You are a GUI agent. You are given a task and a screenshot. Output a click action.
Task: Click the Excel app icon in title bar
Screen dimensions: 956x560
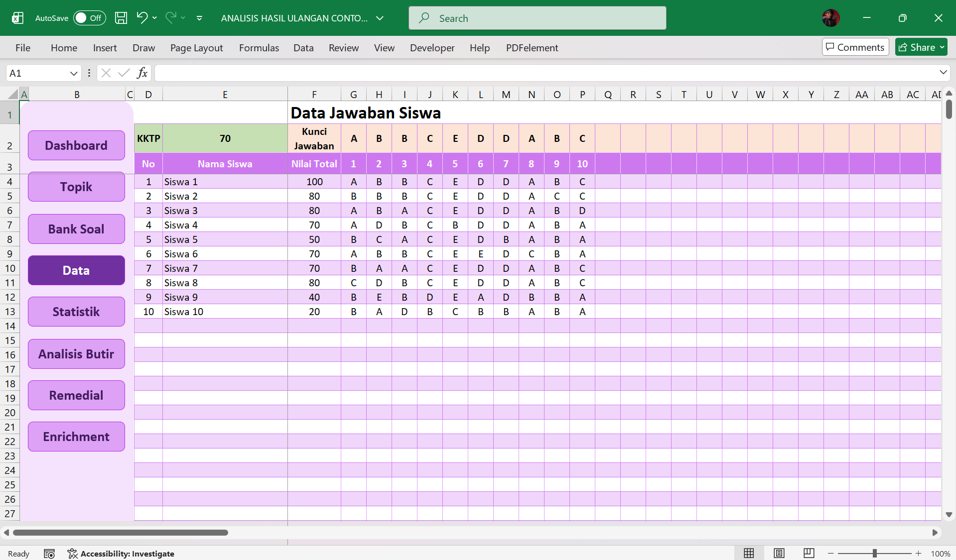17,18
